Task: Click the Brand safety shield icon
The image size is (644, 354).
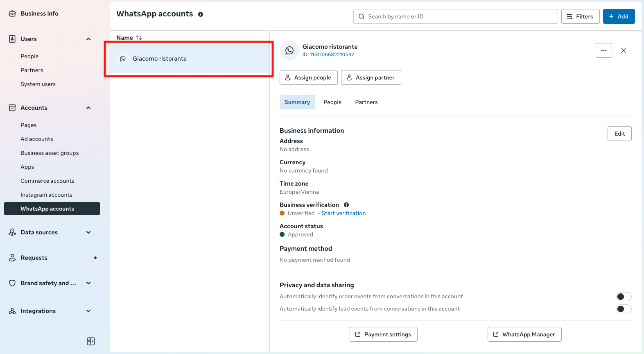Action: pos(12,283)
